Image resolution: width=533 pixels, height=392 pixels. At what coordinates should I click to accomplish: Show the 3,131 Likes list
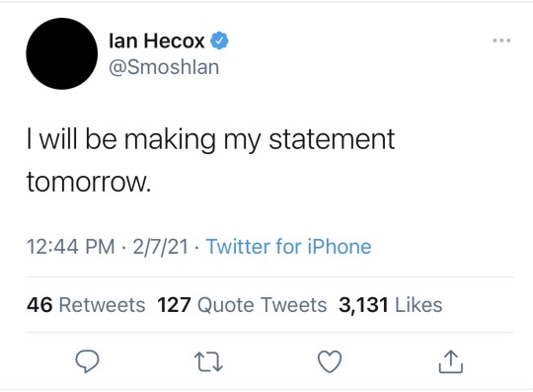pos(391,305)
